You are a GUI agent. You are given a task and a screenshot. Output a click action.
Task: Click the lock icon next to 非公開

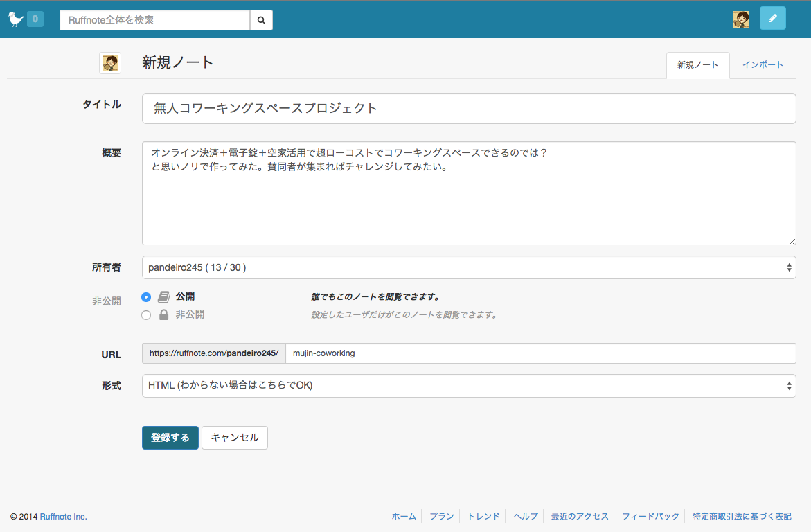tap(164, 314)
